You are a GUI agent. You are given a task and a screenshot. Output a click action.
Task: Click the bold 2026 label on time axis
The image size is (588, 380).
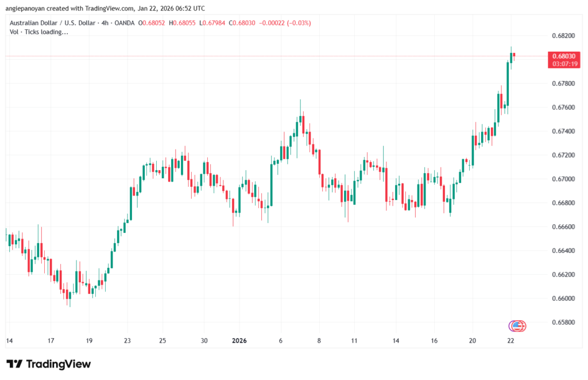239,340
